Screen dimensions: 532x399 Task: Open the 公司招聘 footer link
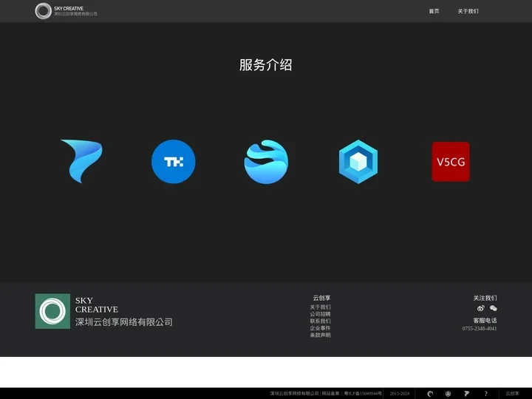click(320, 314)
